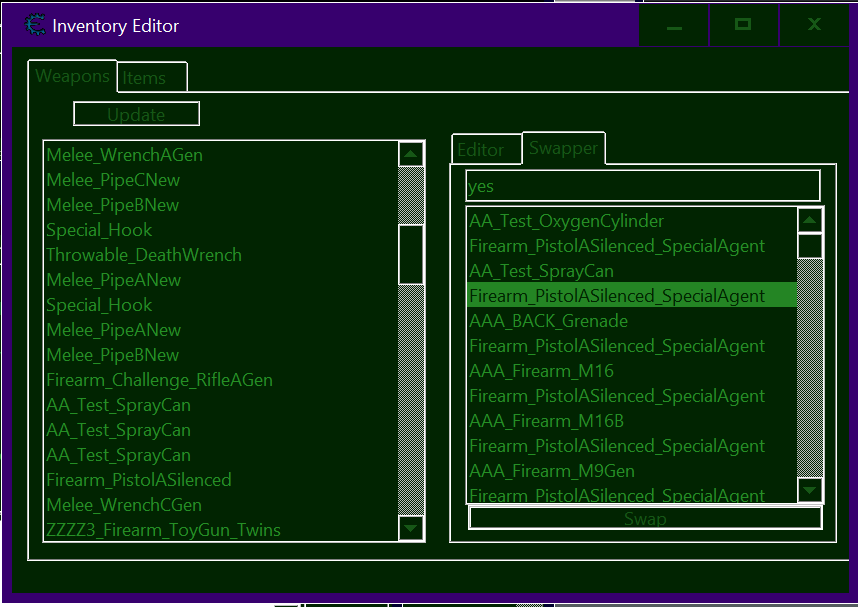Select the Swapper tab
The width and height of the screenshot is (858, 607).
[x=563, y=148]
